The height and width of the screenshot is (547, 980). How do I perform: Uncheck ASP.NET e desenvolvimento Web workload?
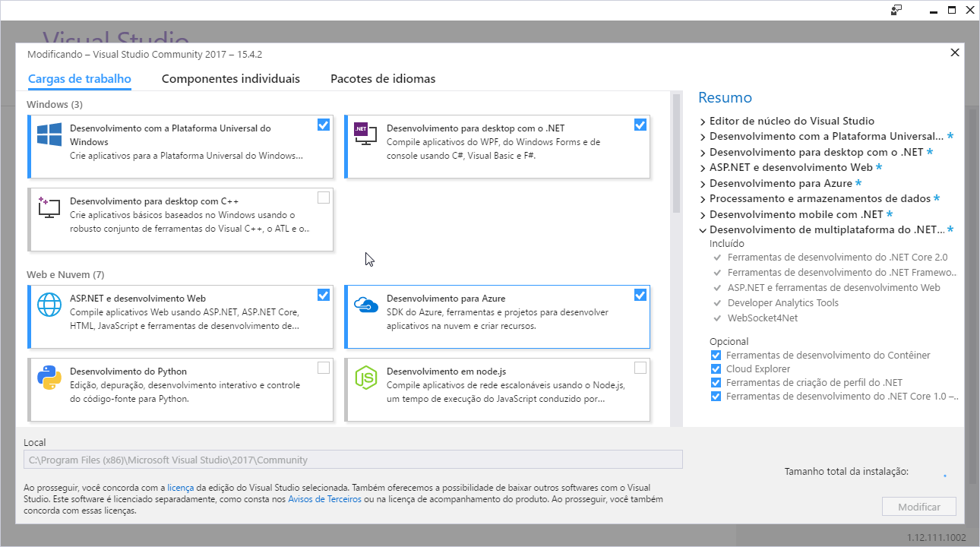[x=324, y=295]
